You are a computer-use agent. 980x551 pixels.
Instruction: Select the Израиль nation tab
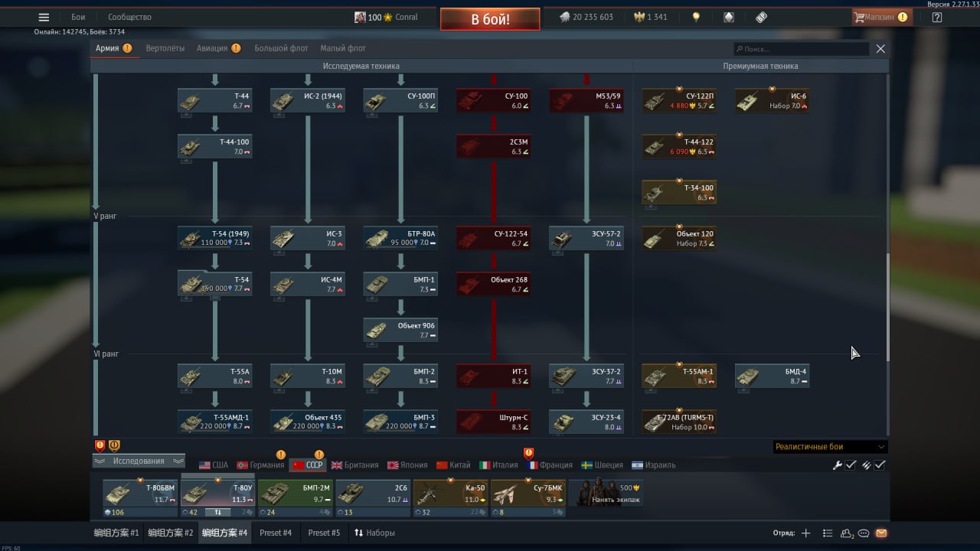click(x=654, y=465)
